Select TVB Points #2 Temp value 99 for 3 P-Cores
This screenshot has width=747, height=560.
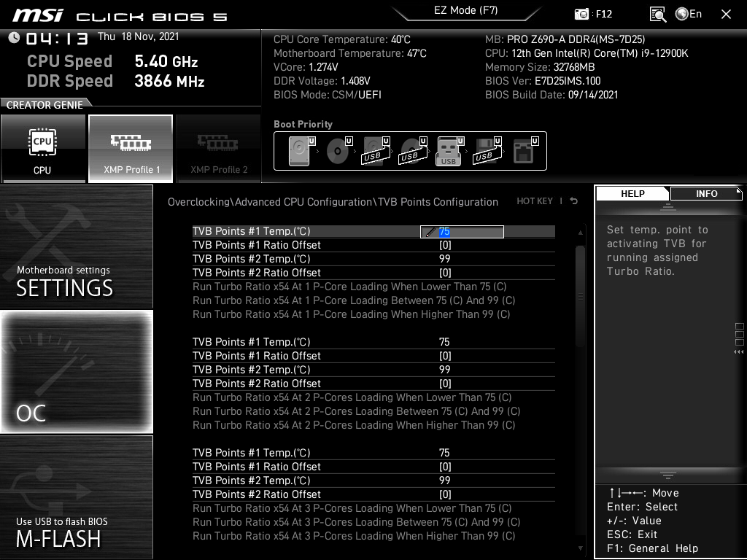(x=444, y=481)
